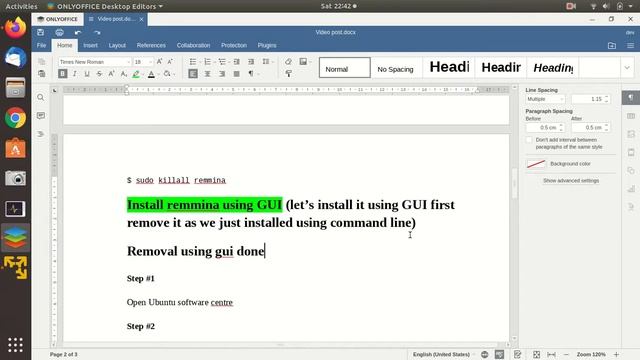The image size is (640, 360).
Task: Click the Copy style paint roller icon
Action: [288, 74]
